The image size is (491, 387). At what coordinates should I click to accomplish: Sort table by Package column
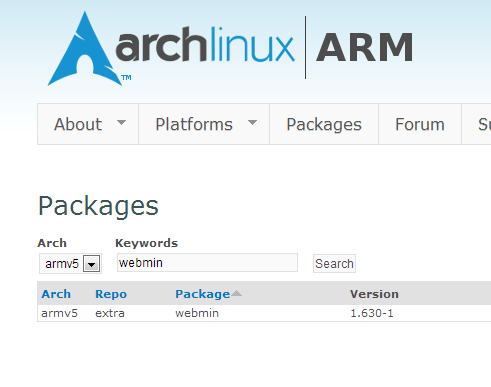coord(203,294)
